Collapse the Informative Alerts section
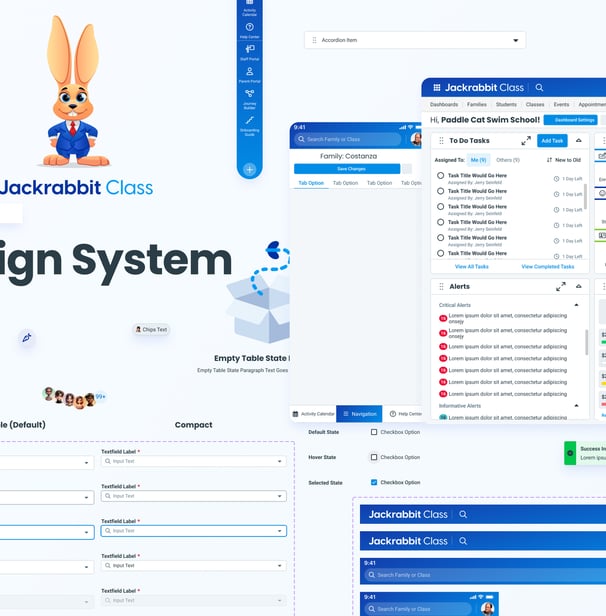 click(x=576, y=405)
